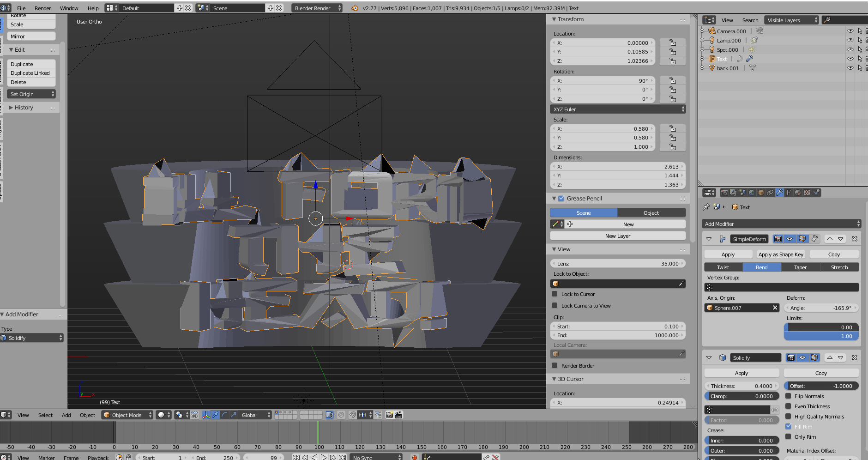Click the proportional editing circle icon

pos(341,415)
